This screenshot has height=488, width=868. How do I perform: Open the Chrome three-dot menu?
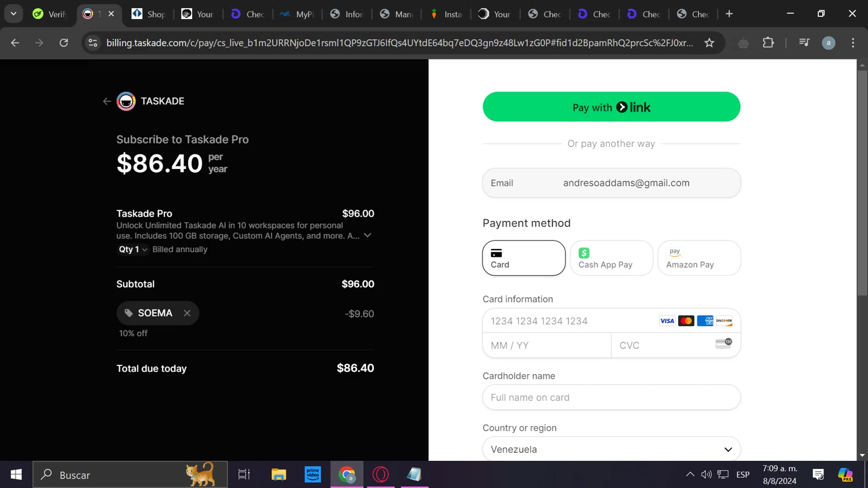point(853,43)
